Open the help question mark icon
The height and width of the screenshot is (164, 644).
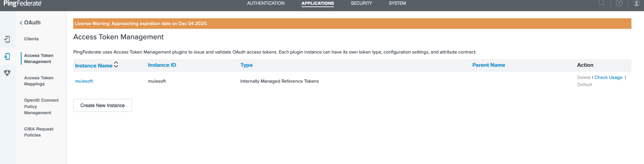click(x=619, y=3)
